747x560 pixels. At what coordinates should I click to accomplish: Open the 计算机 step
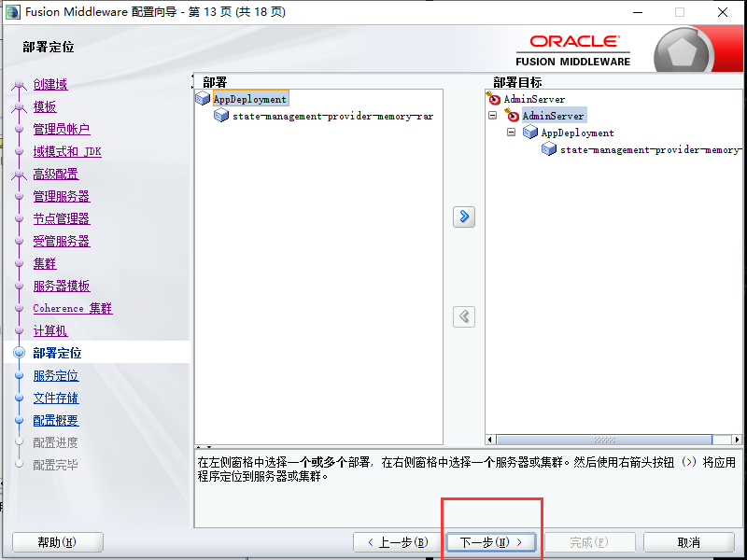pyautogui.click(x=50, y=330)
